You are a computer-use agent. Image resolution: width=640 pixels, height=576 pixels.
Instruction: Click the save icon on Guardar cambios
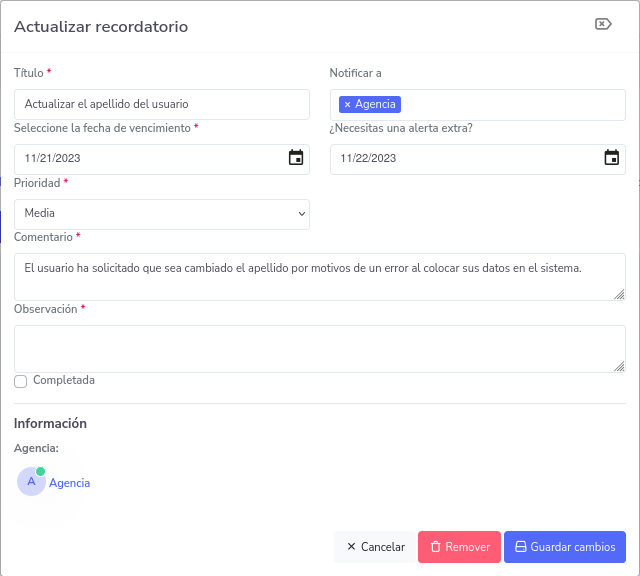(x=520, y=547)
